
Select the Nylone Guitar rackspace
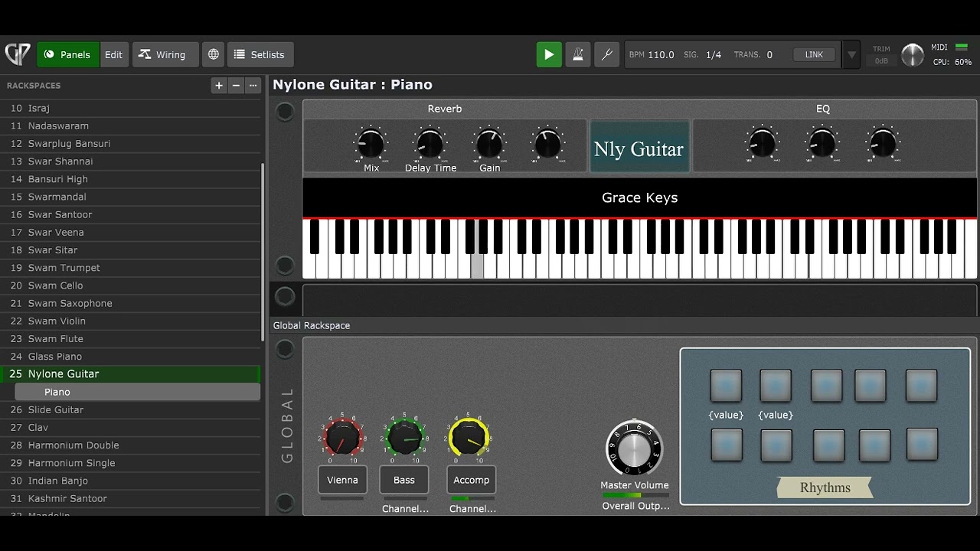tap(130, 374)
